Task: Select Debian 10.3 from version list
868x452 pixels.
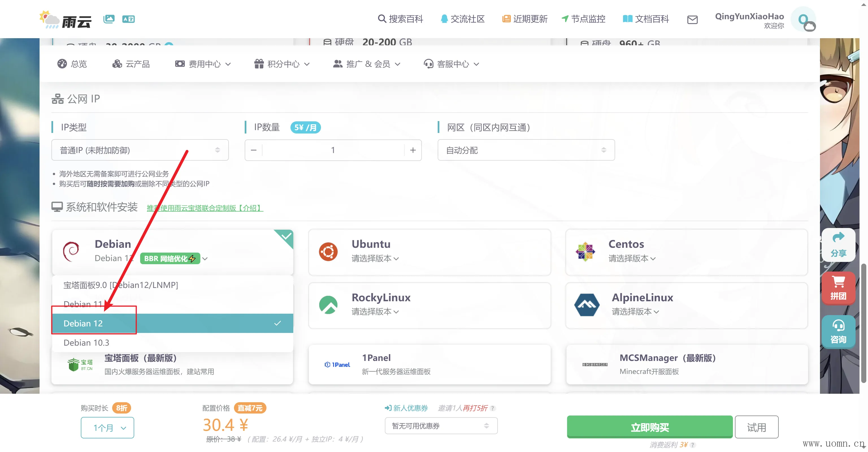Action: (86, 342)
